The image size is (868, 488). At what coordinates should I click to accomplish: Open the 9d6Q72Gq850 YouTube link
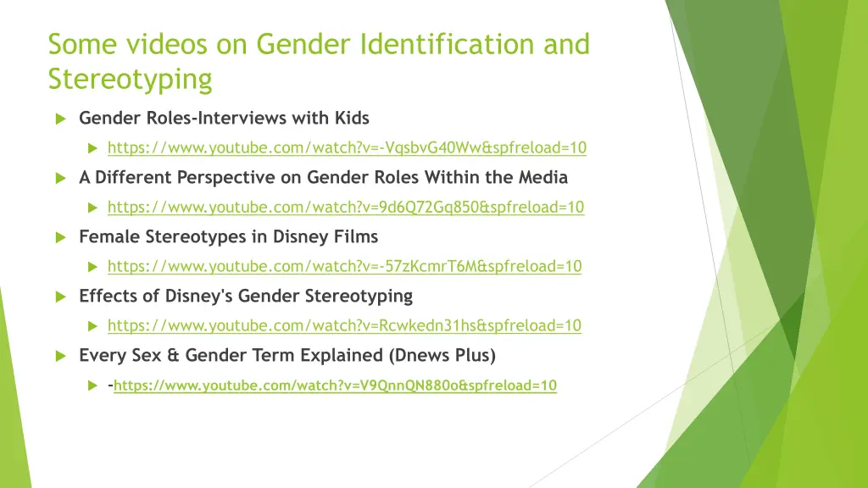346,207
